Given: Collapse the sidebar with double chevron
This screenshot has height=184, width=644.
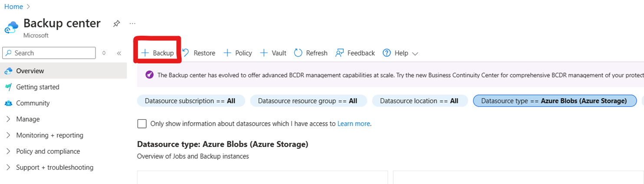Looking at the screenshot, I should coord(119,53).
